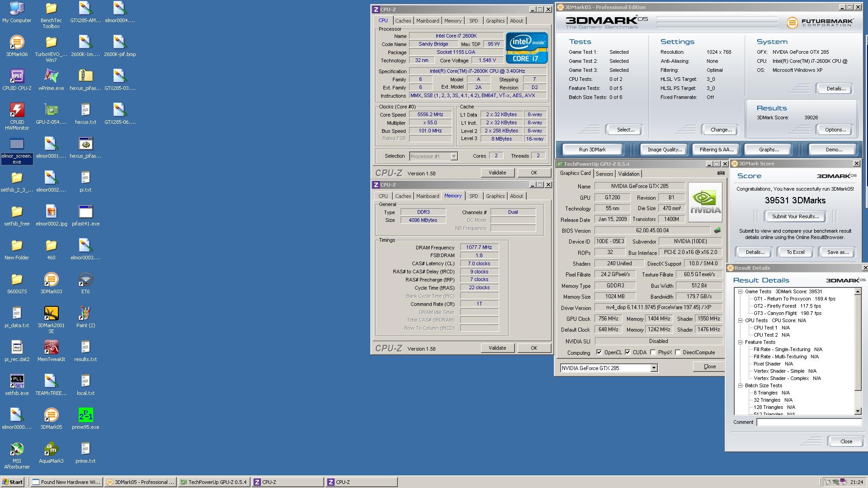
Task: Click Result Details scrollbar up arrow
Action: pos(858,292)
